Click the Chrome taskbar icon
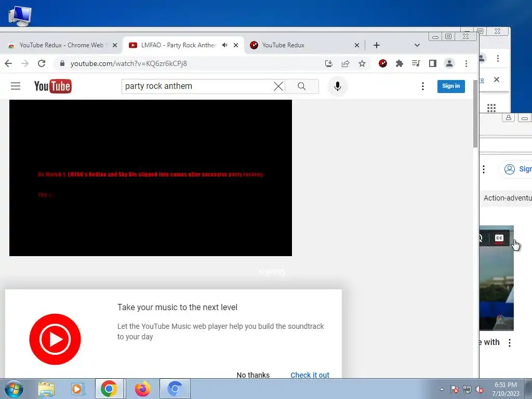 (x=109, y=389)
